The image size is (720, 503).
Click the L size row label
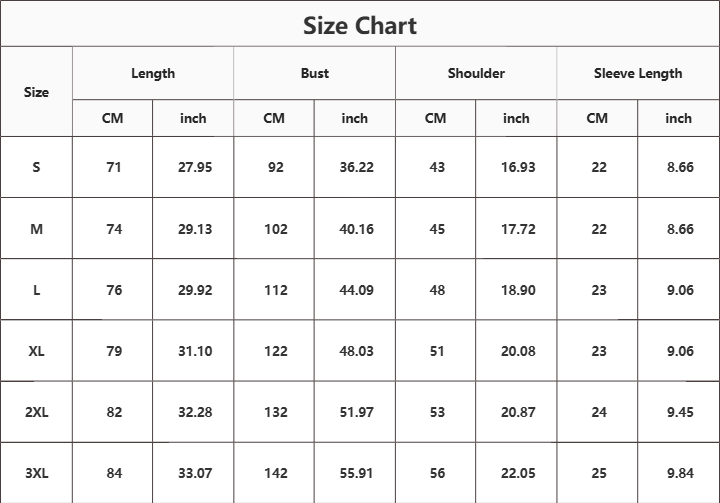point(36,290)
